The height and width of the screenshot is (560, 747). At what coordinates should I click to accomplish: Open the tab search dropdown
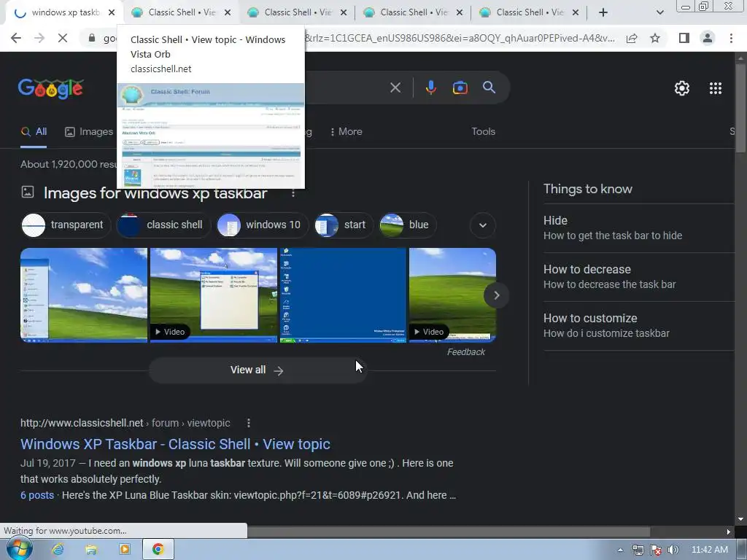(x=659, y=12)
